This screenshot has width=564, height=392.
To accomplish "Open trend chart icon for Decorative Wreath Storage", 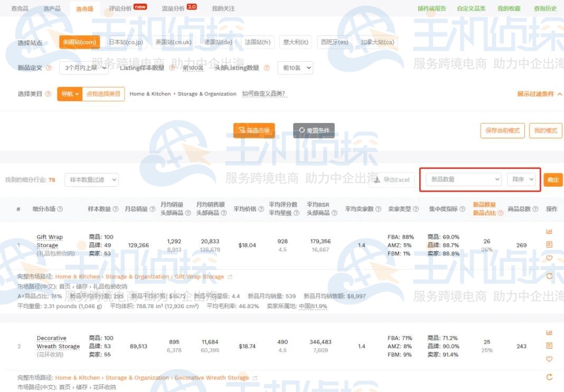I will click(549, 333).
